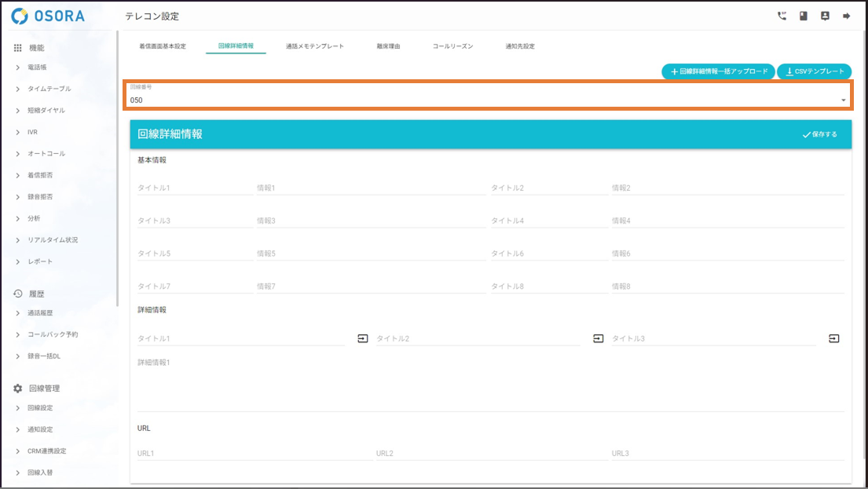Screen dimensions: 868x489
Task: Click the logout arrow icon
Action: coord(847,16)
